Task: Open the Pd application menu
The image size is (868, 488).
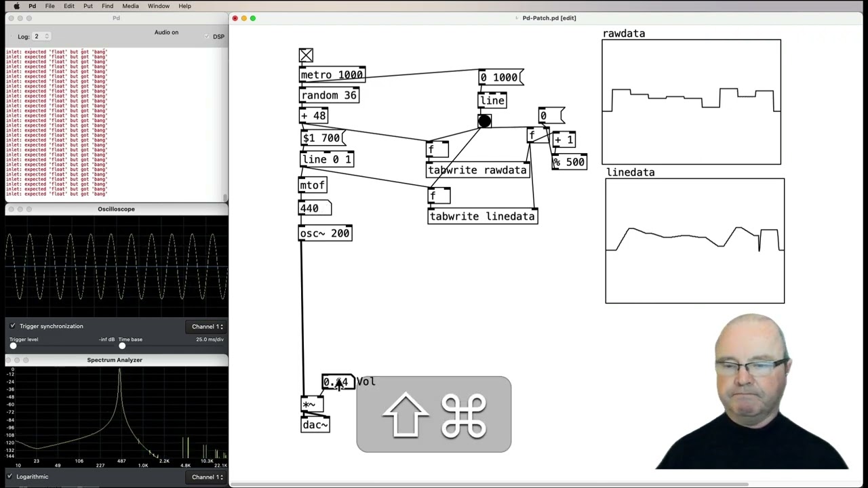Action: point(32,6)
